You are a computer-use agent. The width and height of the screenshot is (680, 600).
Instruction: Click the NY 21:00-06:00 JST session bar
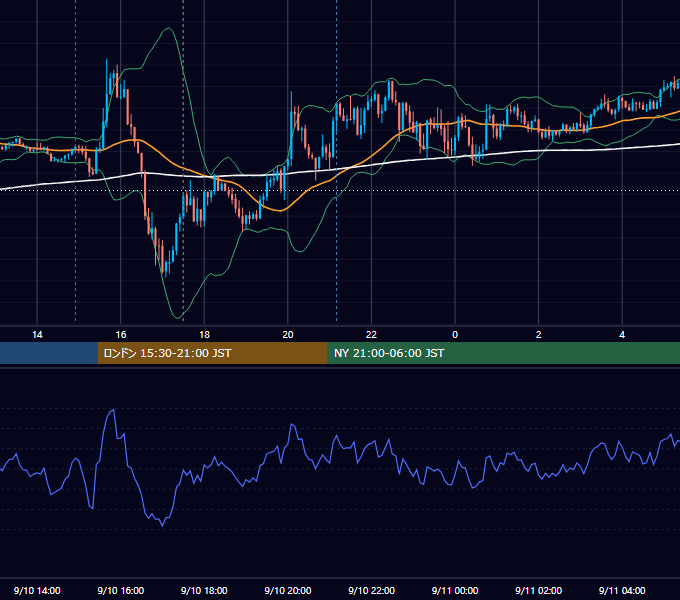coord(503,353)
